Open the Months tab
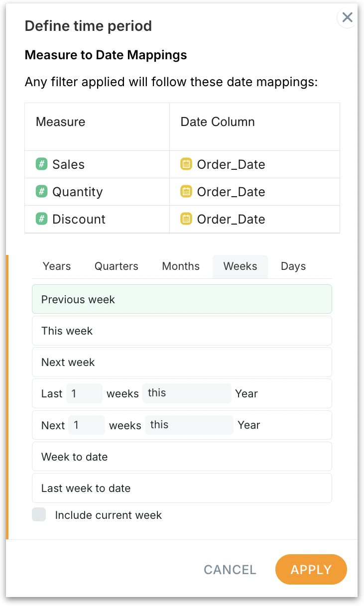The height and width of the screenshot is (606, 364). click(x=181, y=266)
